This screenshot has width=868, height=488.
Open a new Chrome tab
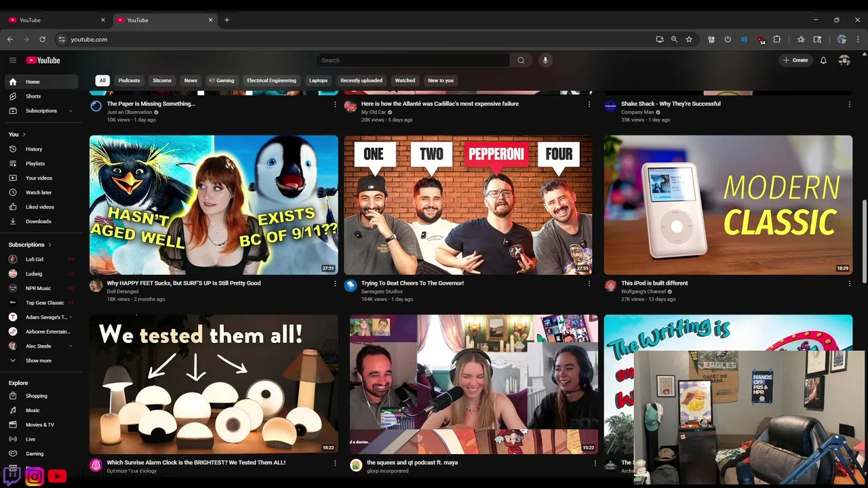(226, 20)
